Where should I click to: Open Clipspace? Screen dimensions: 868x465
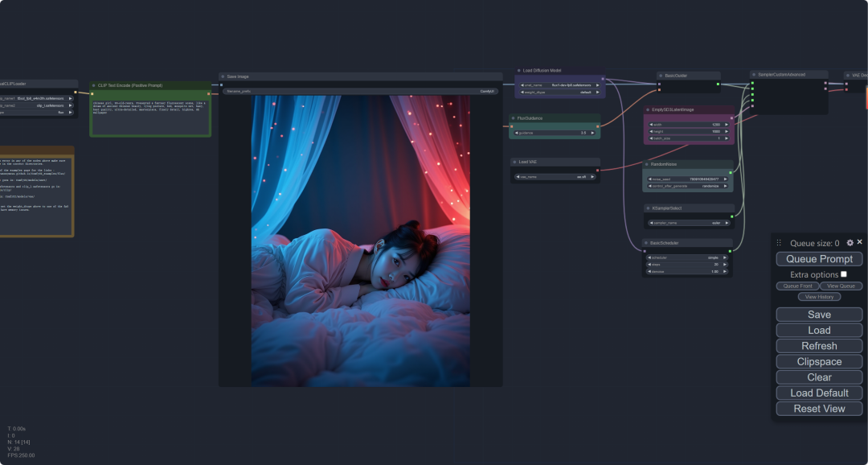(x=819, y=361)
